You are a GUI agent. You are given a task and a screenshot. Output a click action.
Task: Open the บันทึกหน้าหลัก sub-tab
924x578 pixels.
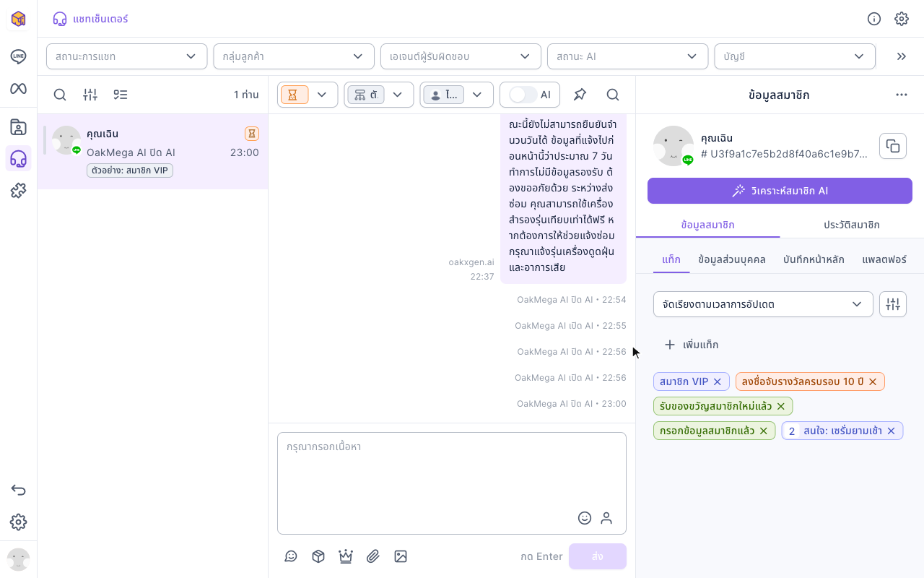pos(814,259)
